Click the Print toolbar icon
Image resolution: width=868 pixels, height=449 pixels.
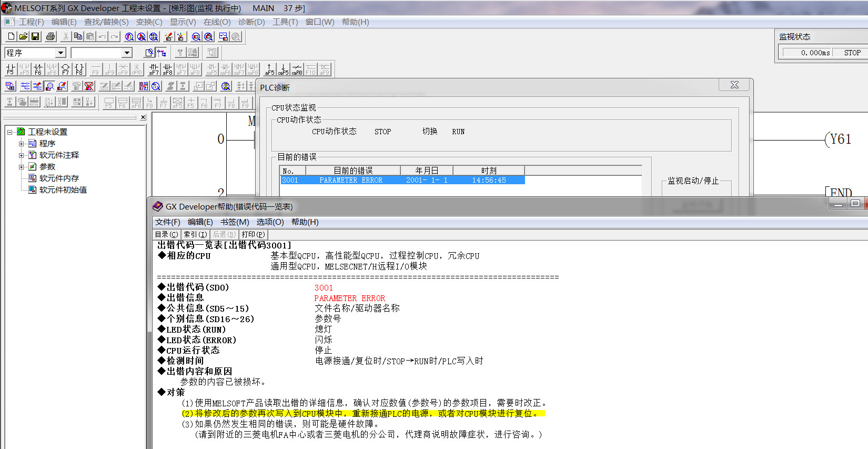(x=51, y=36)
